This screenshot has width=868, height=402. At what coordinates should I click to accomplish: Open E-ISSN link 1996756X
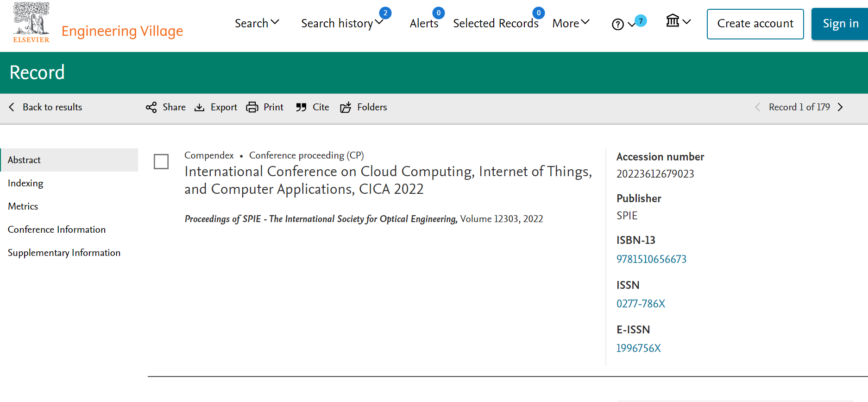[639, 348]
